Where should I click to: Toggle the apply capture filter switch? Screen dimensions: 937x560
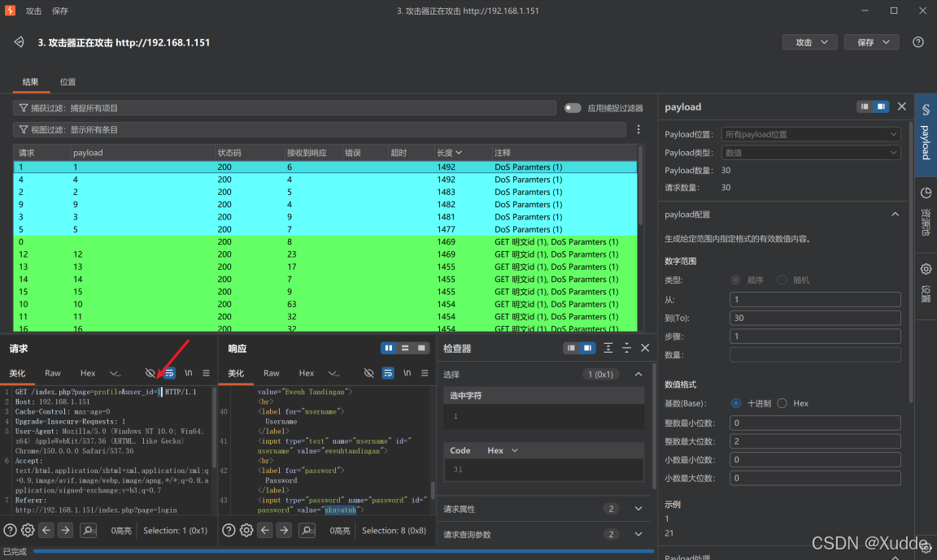point(573,108)
